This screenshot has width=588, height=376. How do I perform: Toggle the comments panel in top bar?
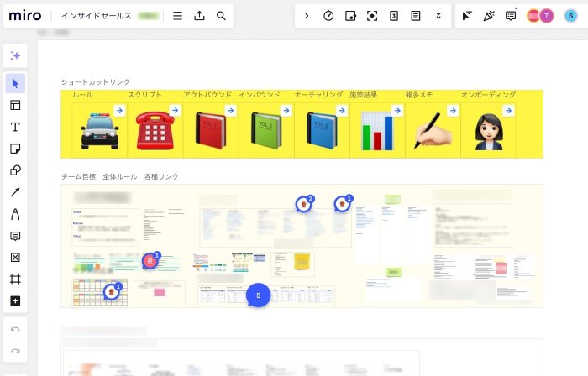point(511,16)
